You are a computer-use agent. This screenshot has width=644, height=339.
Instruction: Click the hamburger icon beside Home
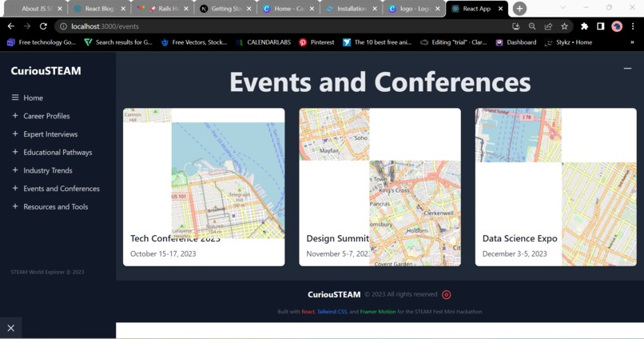pos(15,98)
